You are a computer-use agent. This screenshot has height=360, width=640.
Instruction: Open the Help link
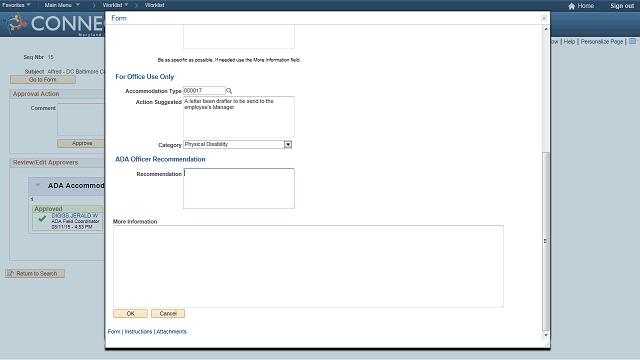coord(569,42)
